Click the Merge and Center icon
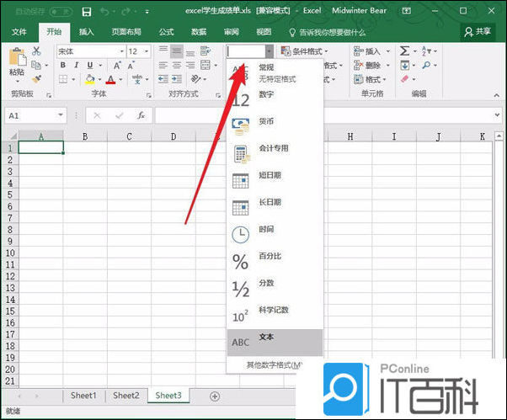Image resolution: width=507 pixels, height=420 pixels. tap(205, 66)
